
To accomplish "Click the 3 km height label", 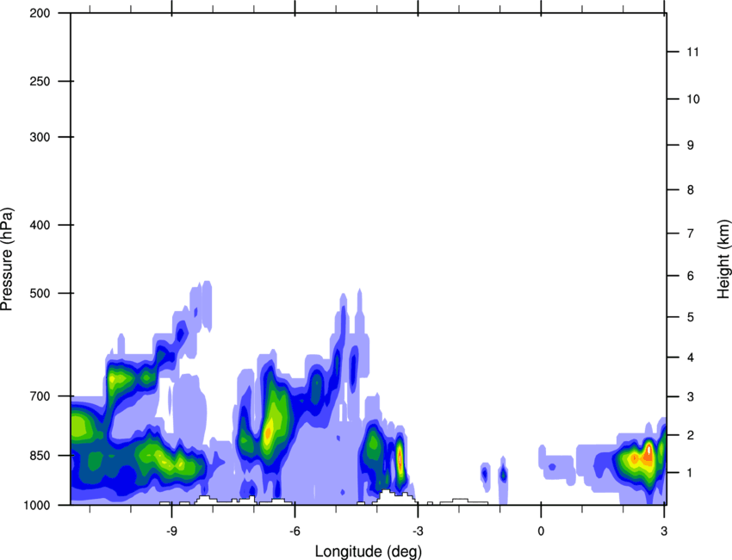I will (x=691, y=397).
